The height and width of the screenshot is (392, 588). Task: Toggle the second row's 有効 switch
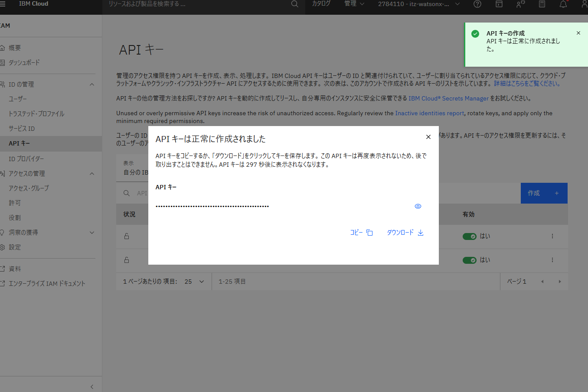click(470, 260)
